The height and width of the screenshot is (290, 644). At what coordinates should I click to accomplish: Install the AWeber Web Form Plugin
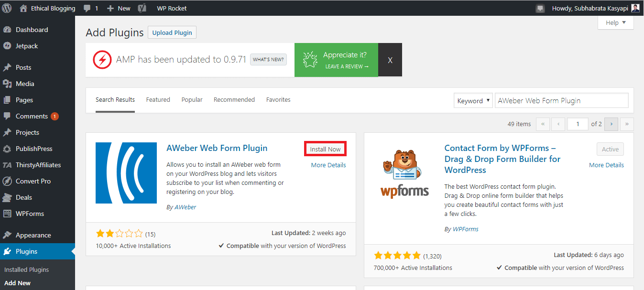pyautogui.click(x=325, y=149)
